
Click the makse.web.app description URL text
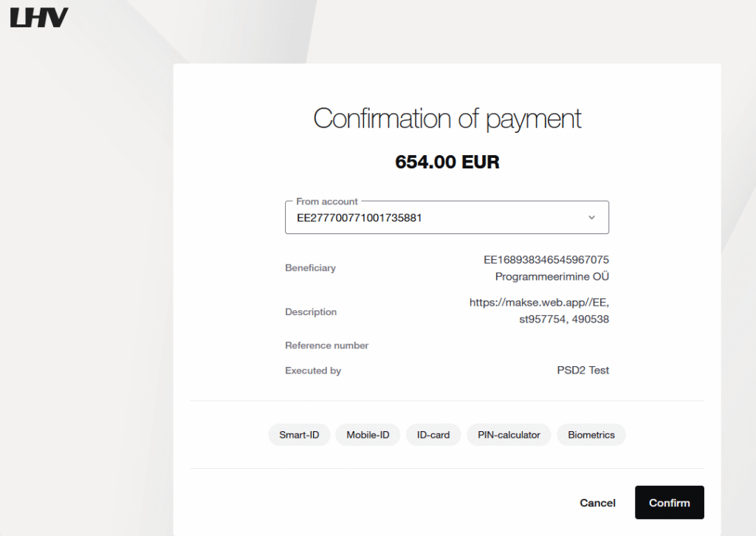tap(539, 303)
